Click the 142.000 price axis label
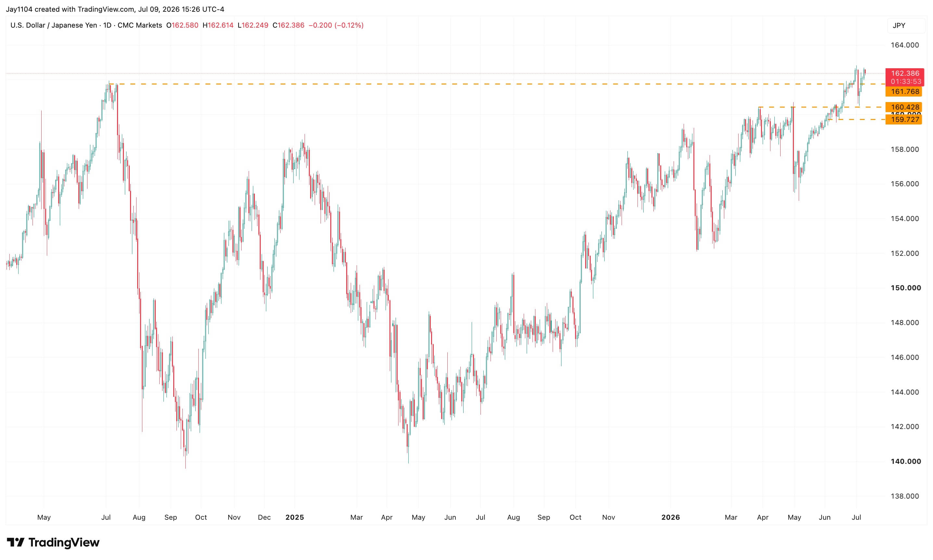The height and width of the screenshot is (560, 933). pyautogui.click(x=905, y=426)
